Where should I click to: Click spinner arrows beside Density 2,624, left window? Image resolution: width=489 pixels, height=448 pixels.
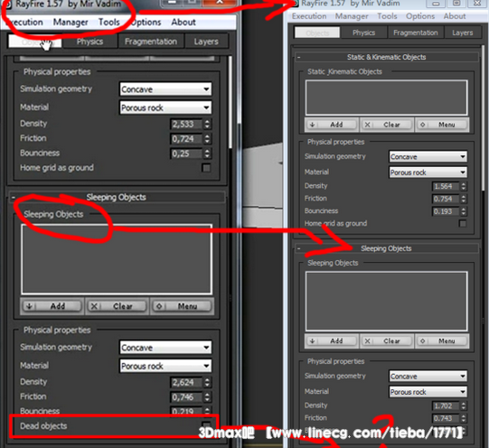point(207,382)
